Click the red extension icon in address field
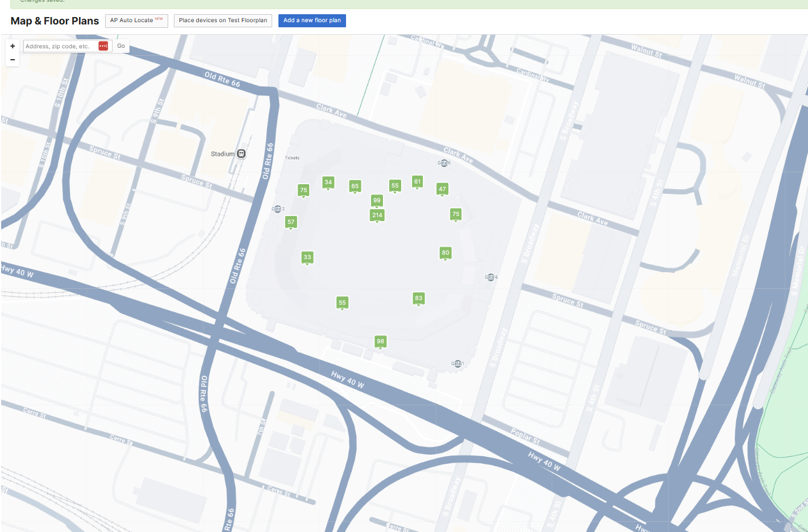Screen dimensions: 808x532 click(x=103, y=46)
